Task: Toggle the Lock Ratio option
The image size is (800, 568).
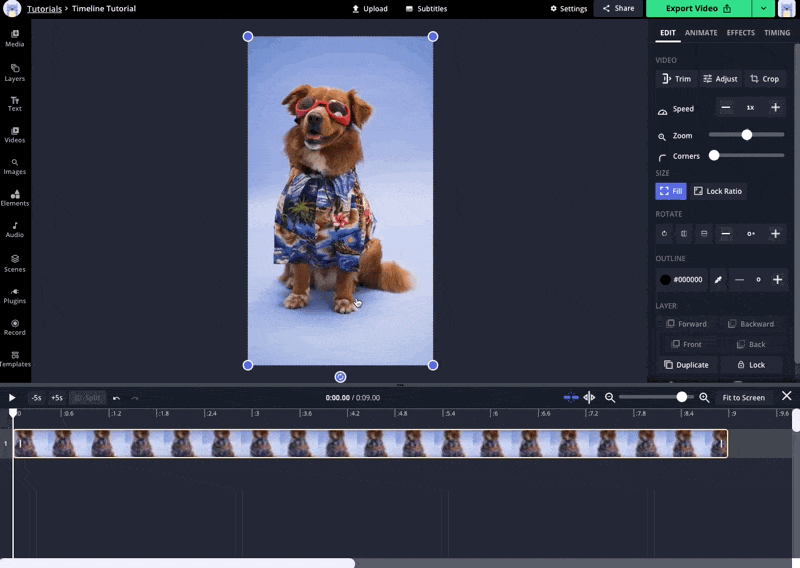Action: pos(718,191)
